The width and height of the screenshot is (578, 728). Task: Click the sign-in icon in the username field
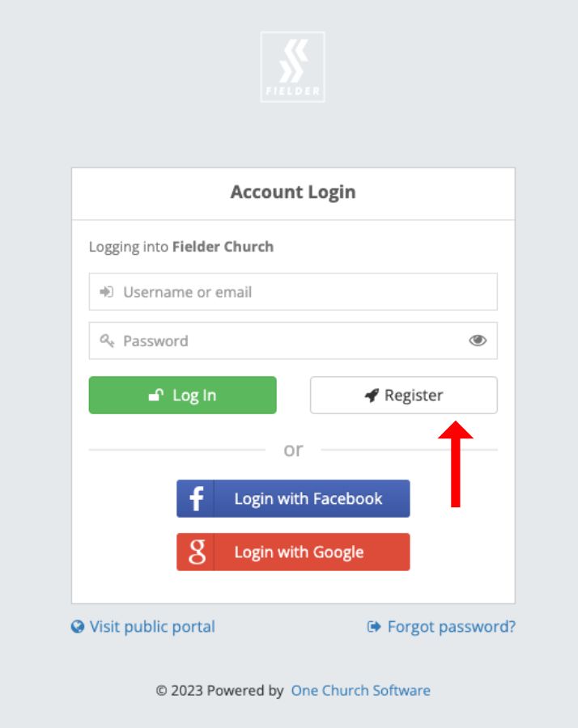(106, 292)
